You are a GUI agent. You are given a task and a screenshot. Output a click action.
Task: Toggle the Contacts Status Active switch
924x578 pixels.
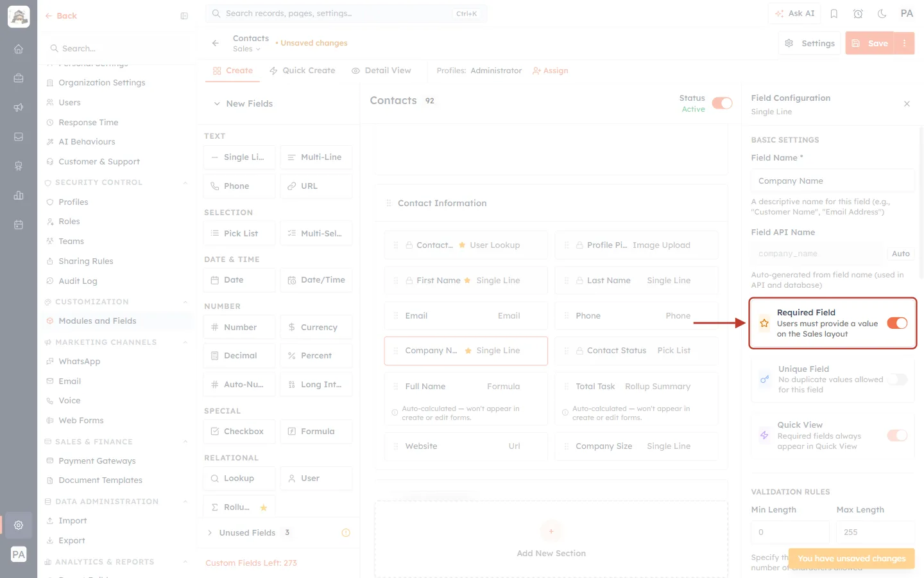tap(722, 103)
